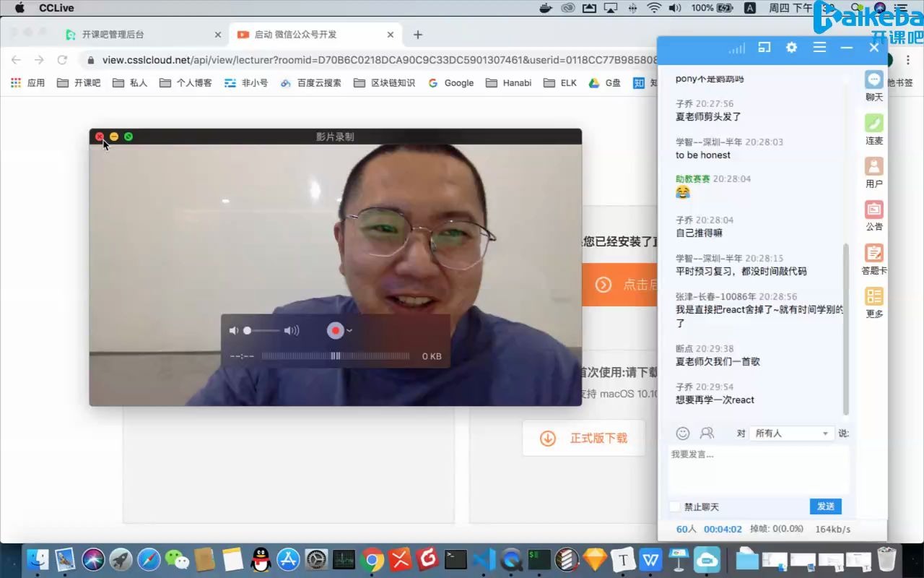
Task: Click the chat list scrollbar
Action: click(x=846, y=329)
